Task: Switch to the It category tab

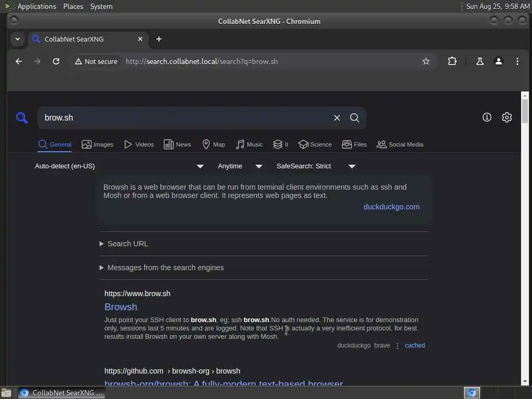Action: pyautogui.click(x=281, y=144)
